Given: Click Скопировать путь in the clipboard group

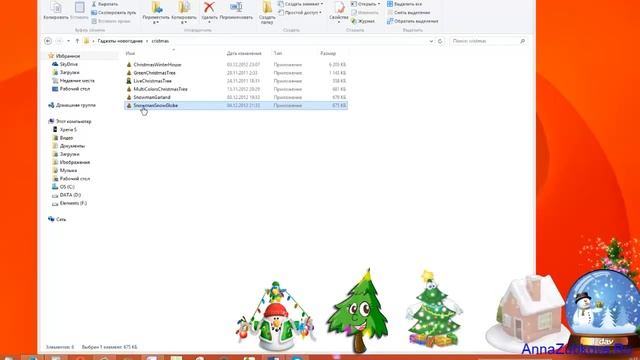Looking at the screenshot, I should coord(113,13).
